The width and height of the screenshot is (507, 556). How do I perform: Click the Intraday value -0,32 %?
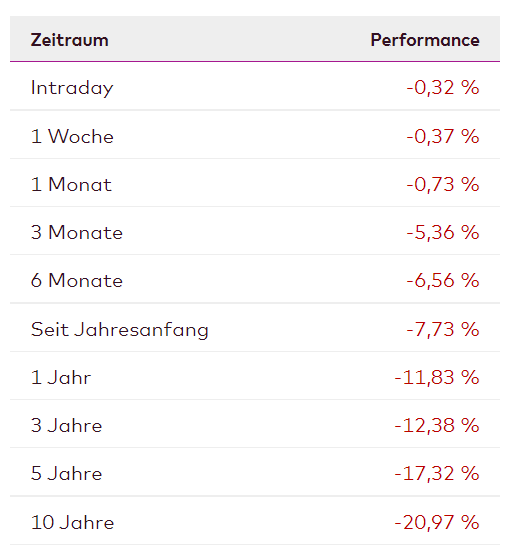tap(443, 88)
